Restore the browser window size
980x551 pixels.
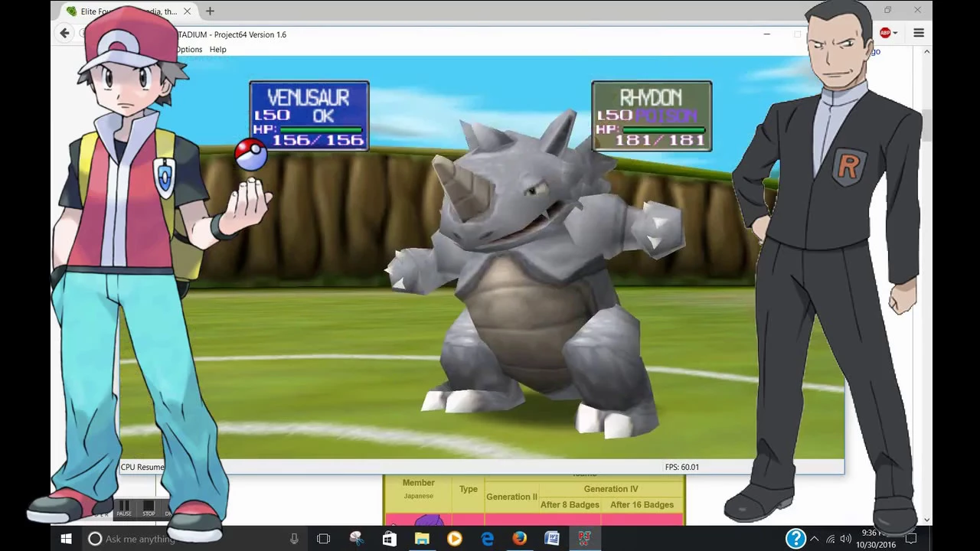click(x=887, y=10)
